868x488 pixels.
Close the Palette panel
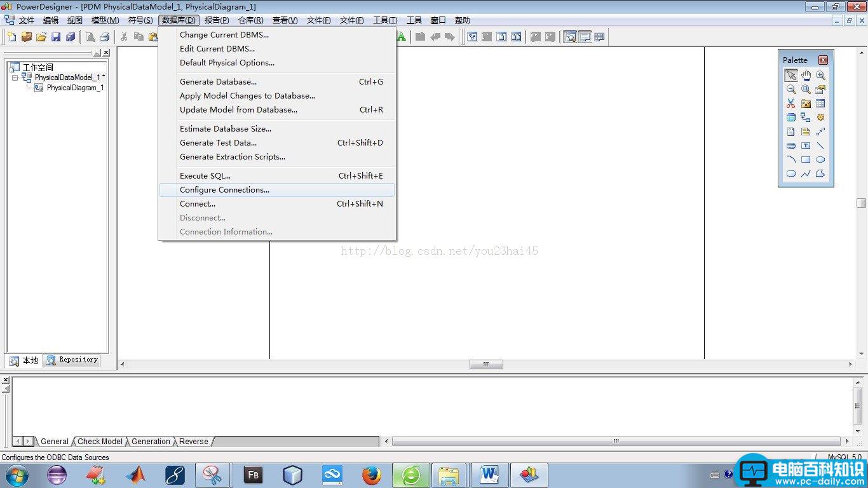(823, 60)
